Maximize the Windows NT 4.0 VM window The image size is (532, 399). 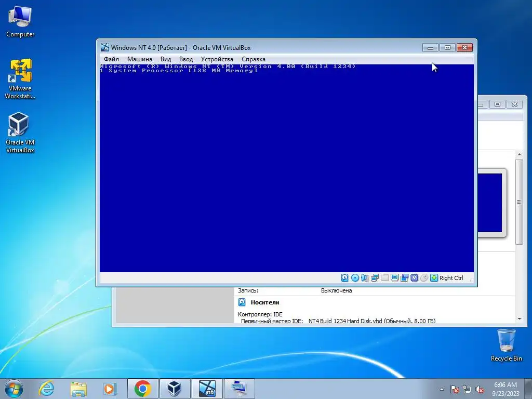tap(447, 47)
